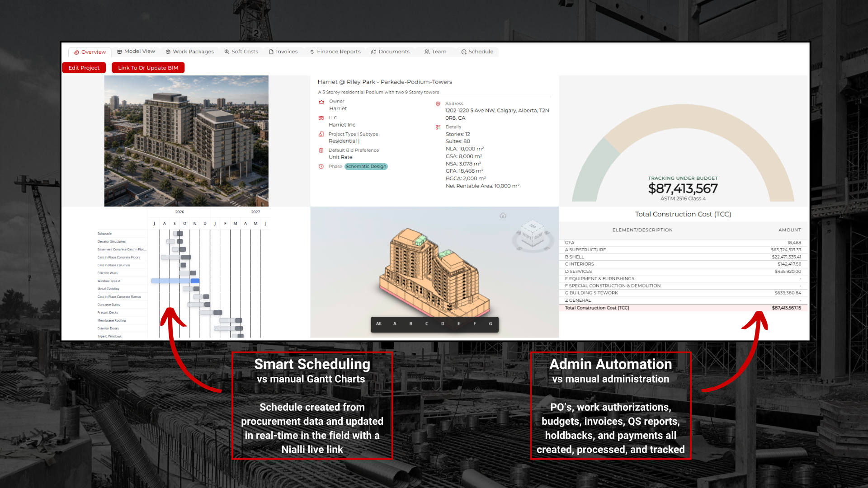Image resolution: width=868 pixels, height=488 pixels.
Task: Click the Owner crown icon
Action: click(321, 102)
